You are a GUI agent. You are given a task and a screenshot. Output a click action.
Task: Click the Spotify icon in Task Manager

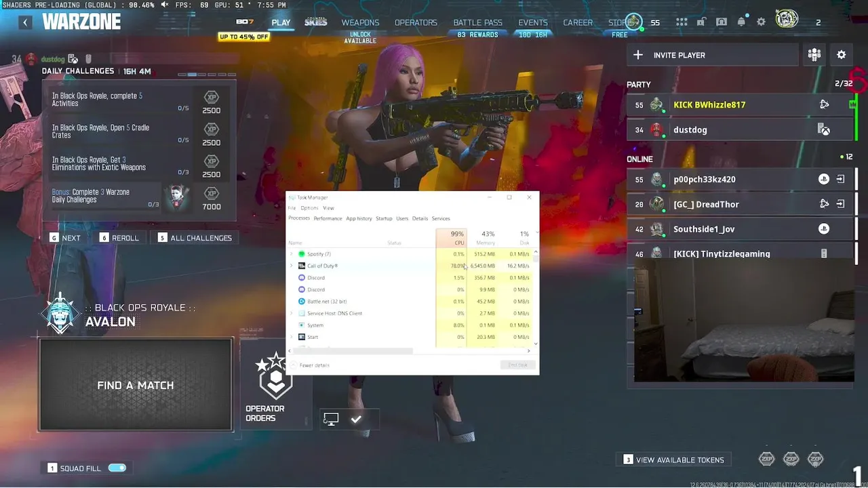click(302, 254)
